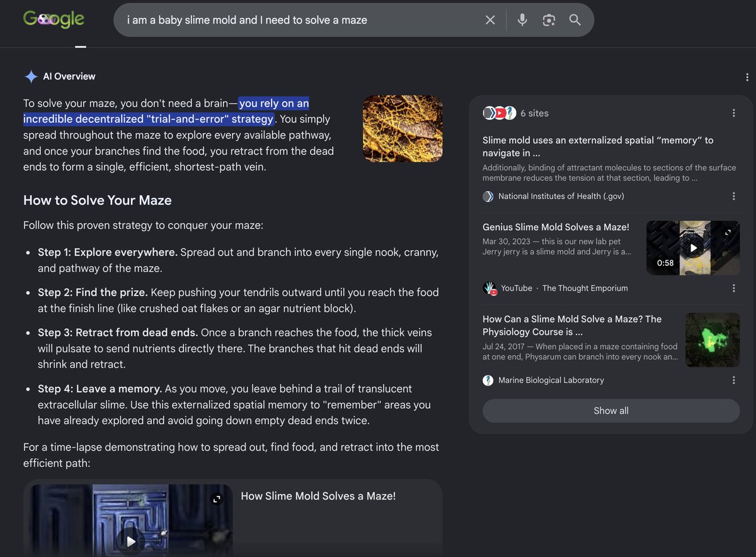
Task: Expand the Genius Slime Mold video thumbnail
Action: point(728,233)
